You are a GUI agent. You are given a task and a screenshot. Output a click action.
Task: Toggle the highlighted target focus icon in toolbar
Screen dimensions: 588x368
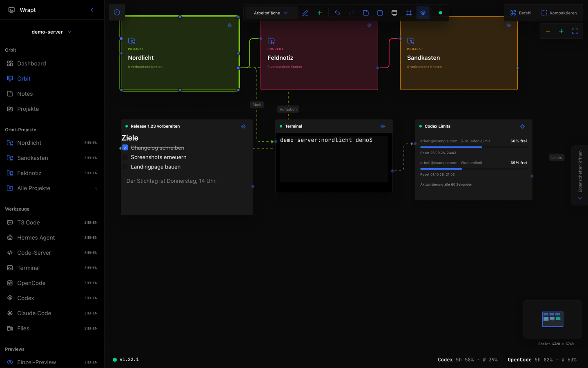click(423, 13)
